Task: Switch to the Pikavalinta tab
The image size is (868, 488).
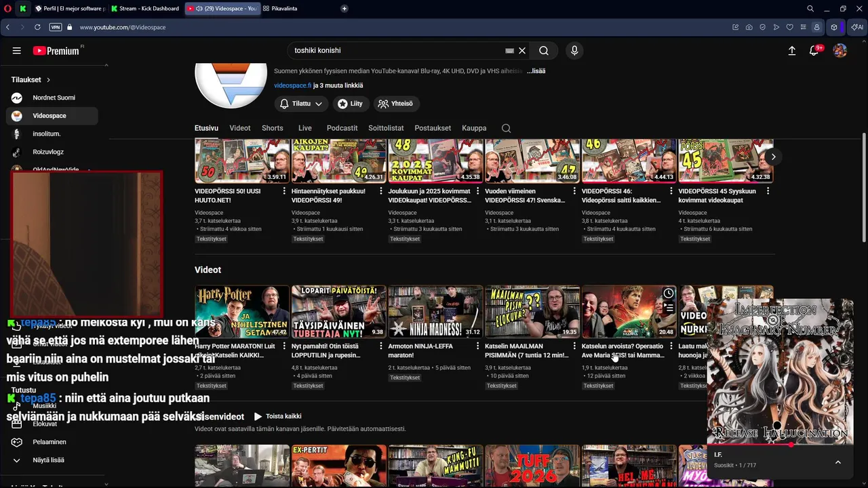Action: 279,9
